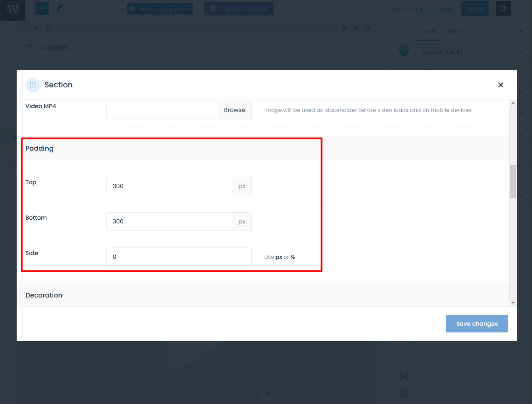Screen dimensions: 532x404
Task: Close the settings sidebar with its X
Action: pyautogui.click(x=520, y=31)
